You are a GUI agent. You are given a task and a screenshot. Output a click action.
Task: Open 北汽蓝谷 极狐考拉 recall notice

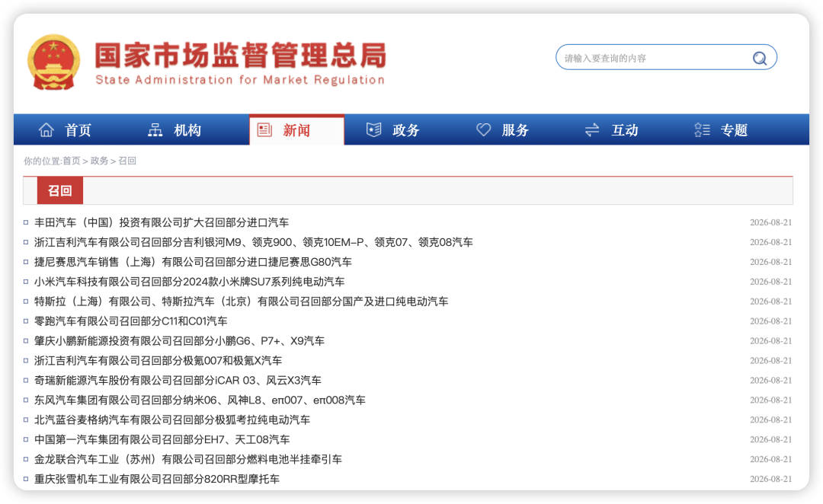(x=172, y=420)
